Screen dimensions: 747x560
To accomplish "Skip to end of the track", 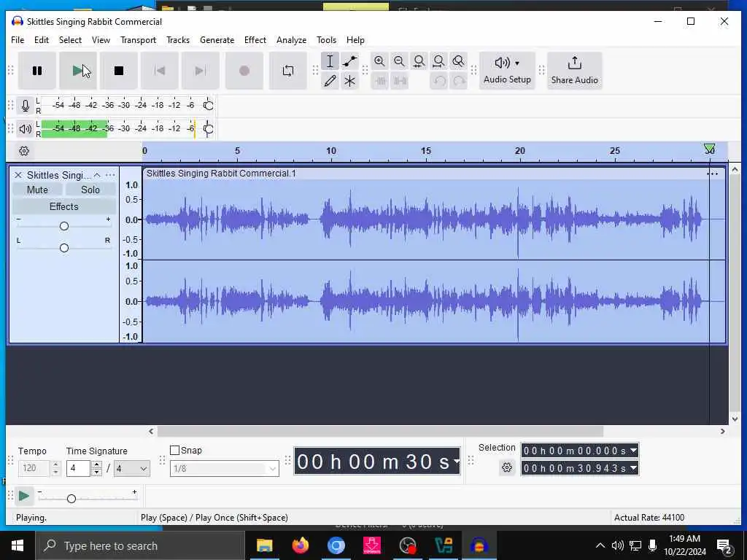I will coord(201,71).
